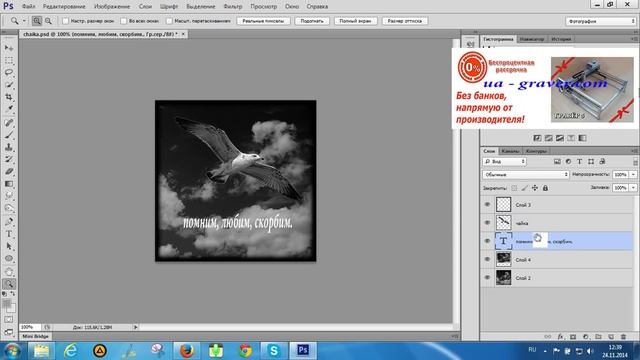
Task: Delete layer with trash icon
Action: [x=623, y=337]
